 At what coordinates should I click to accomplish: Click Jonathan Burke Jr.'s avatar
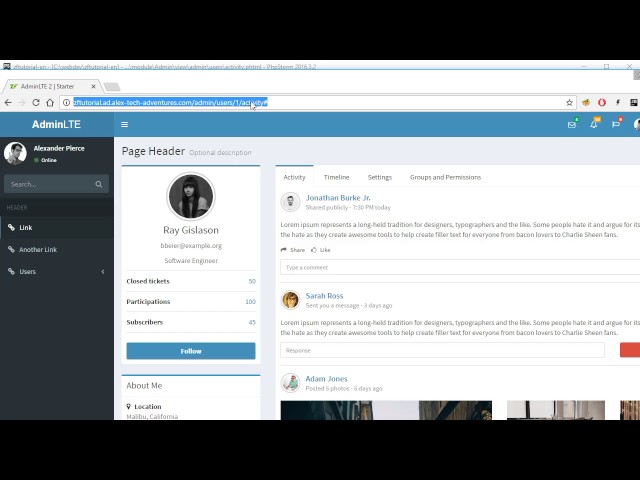click(291, 202)
